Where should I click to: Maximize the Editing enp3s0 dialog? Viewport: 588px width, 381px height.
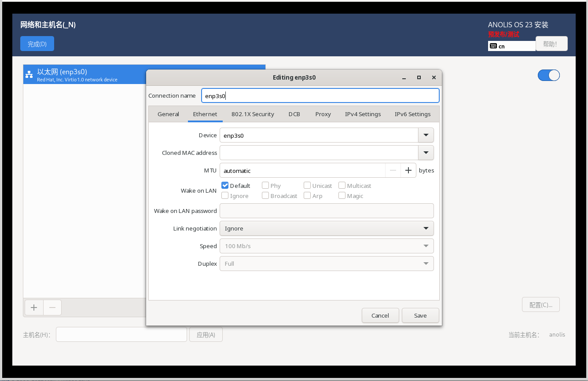[x=419, y=77]
